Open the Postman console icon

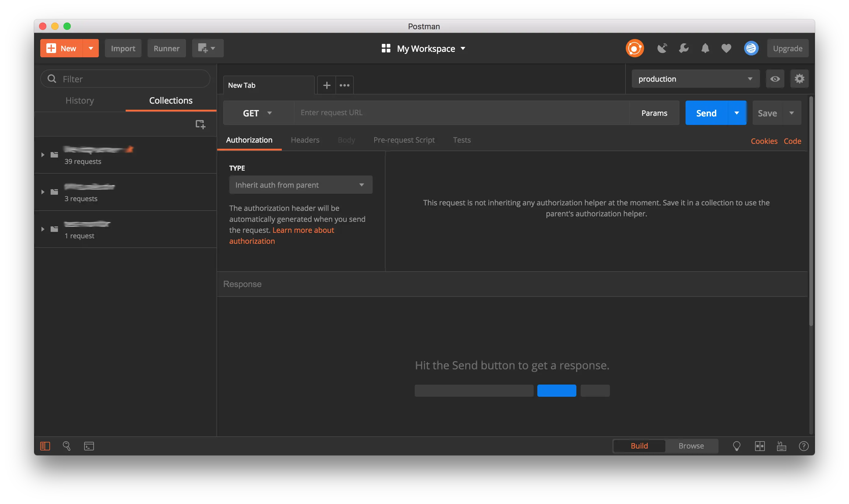89,446
